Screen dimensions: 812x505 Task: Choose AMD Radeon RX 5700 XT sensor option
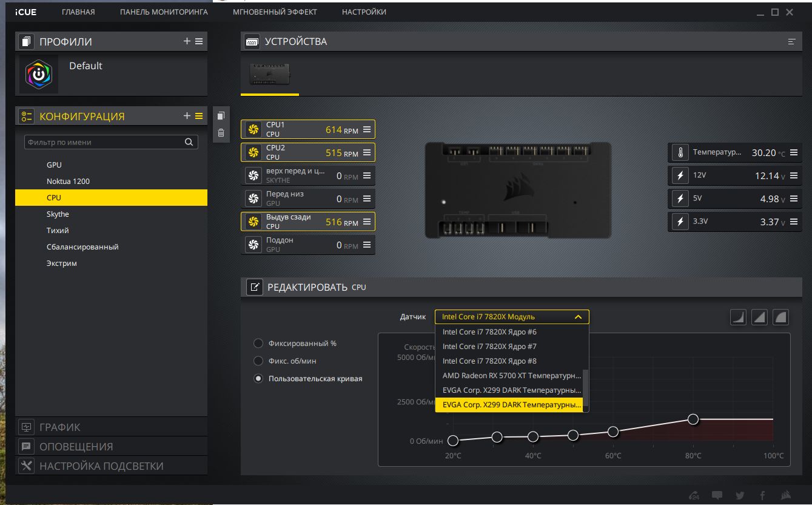[x=509, y=376]
